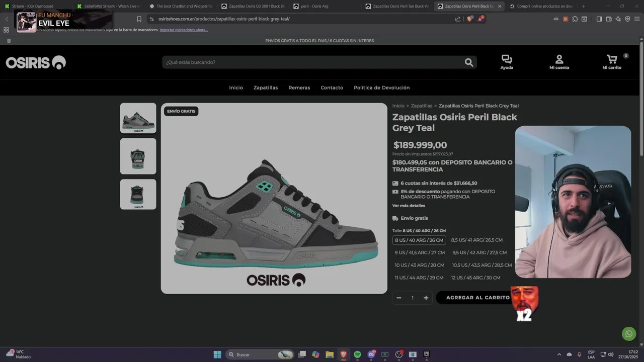This screenshot has width=644, height=362.
Task: Click Importar marcadores ahora link
Action: tap(184, 30)
